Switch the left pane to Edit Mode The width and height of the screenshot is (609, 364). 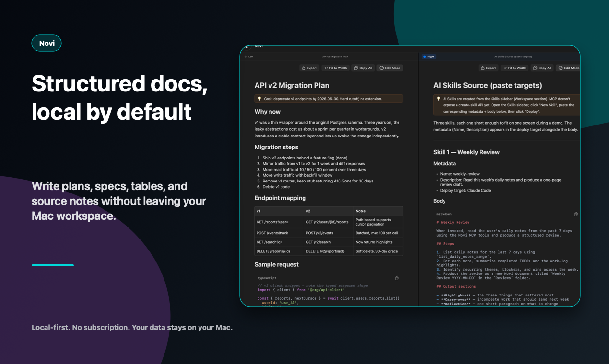click(390, 68)
